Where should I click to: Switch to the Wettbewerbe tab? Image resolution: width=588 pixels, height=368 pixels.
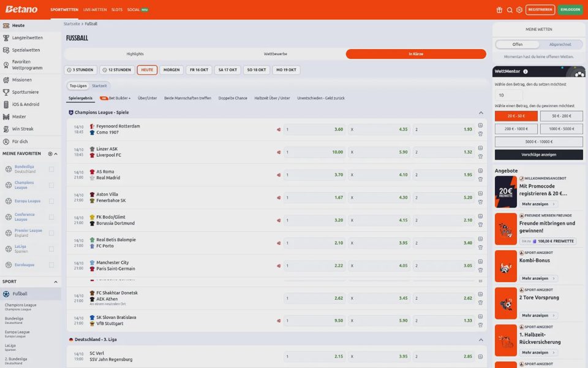coord(275,54)
